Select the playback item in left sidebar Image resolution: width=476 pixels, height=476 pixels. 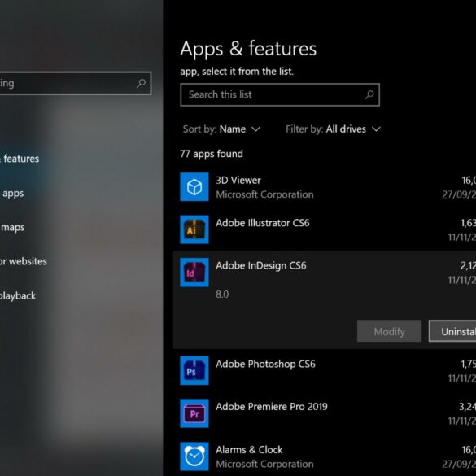(18, 296)
